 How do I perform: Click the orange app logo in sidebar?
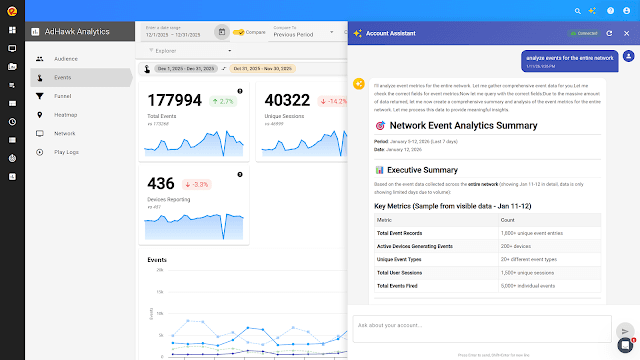click(12, 11)
